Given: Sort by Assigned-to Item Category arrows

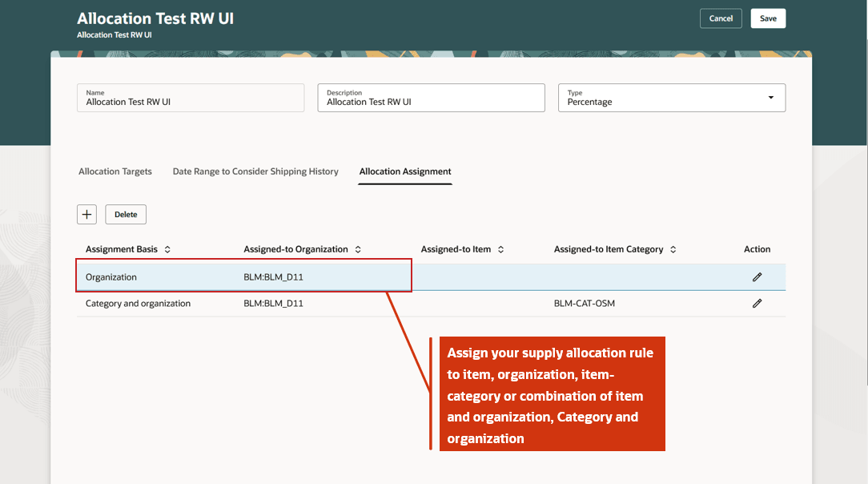Looking at the screenshot, I should click(x=673, y=250).
